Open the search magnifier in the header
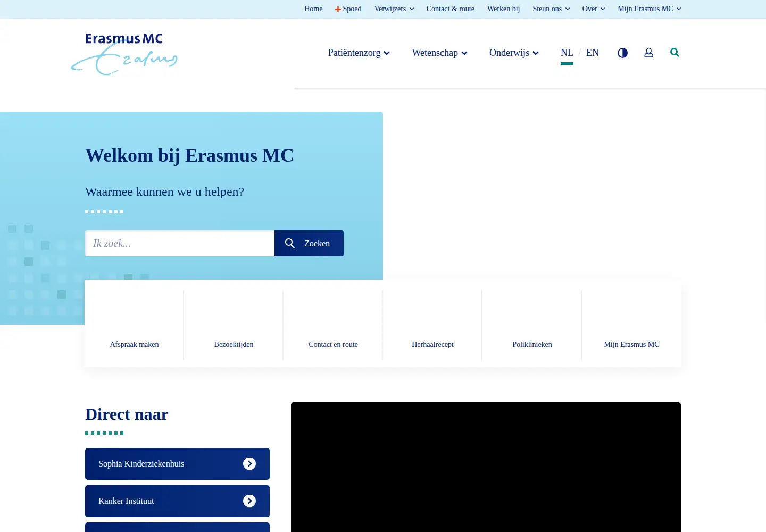 pos(675,52)
